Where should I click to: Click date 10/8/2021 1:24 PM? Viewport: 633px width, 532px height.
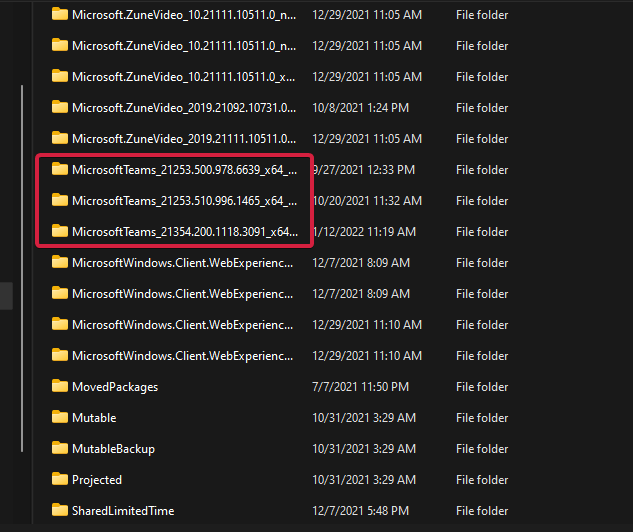[x=361, y=108]
